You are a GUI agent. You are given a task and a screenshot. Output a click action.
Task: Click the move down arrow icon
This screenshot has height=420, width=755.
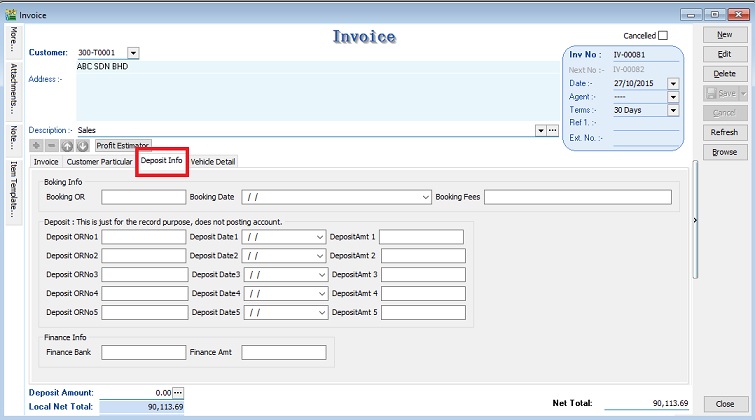click(x=83, y=145)
